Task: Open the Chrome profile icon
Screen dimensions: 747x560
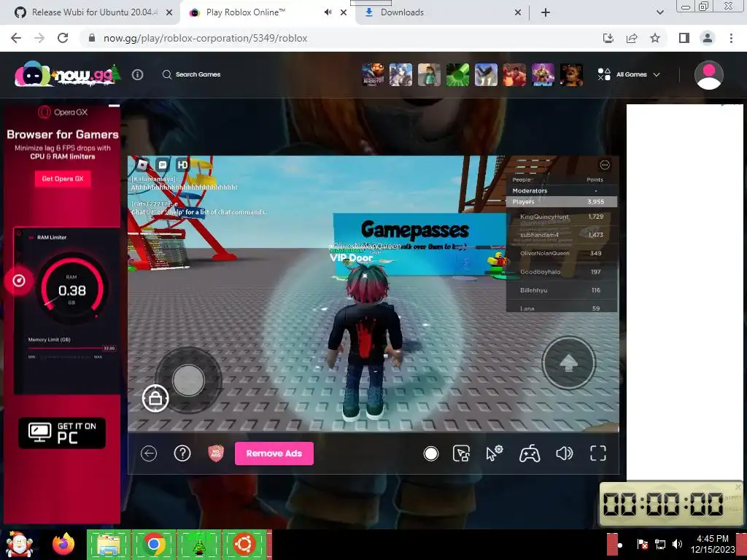Action: (708, 38)
